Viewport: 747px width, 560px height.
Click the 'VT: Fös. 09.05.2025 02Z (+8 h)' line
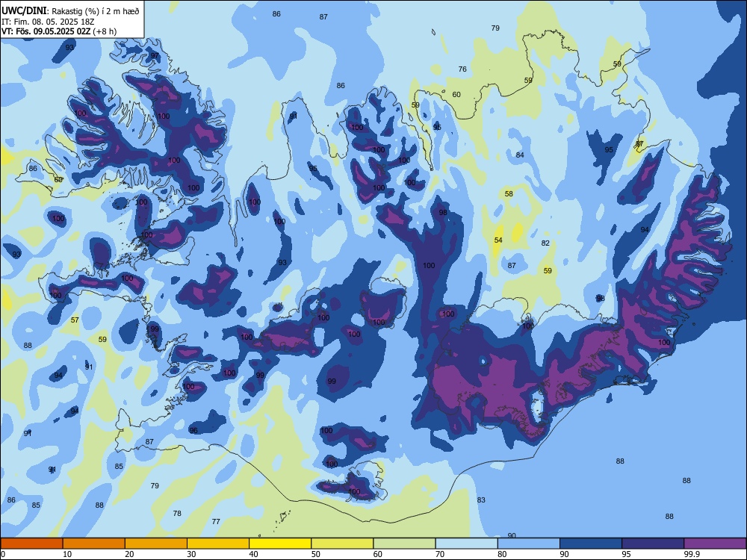point(59,31)
